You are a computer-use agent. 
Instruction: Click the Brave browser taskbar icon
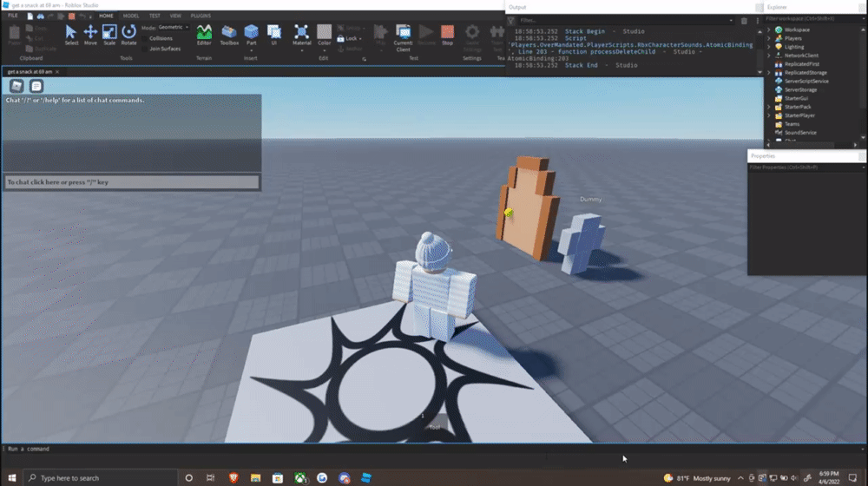pyautogui.click(x=233, y=477)
